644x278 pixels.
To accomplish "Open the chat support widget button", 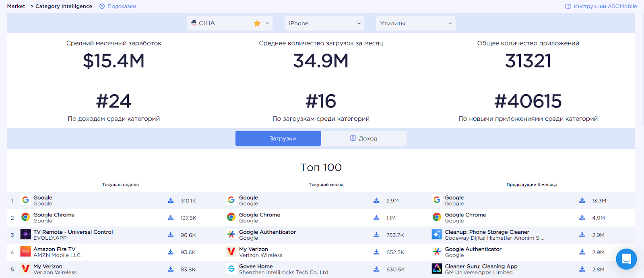I will pos(626,259).
